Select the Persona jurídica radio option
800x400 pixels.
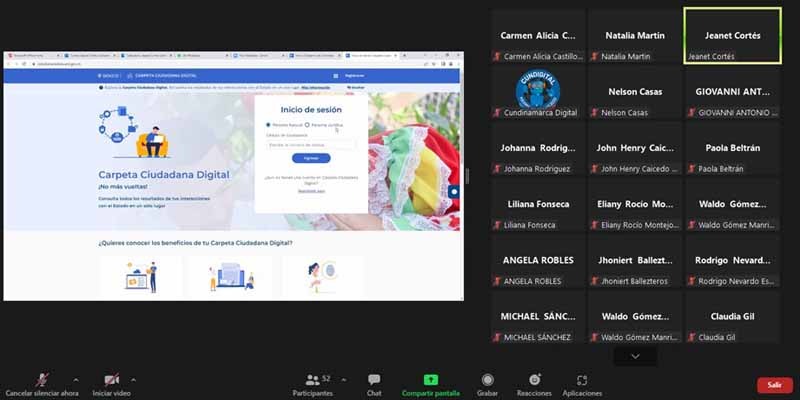click(x=307, y=124)
